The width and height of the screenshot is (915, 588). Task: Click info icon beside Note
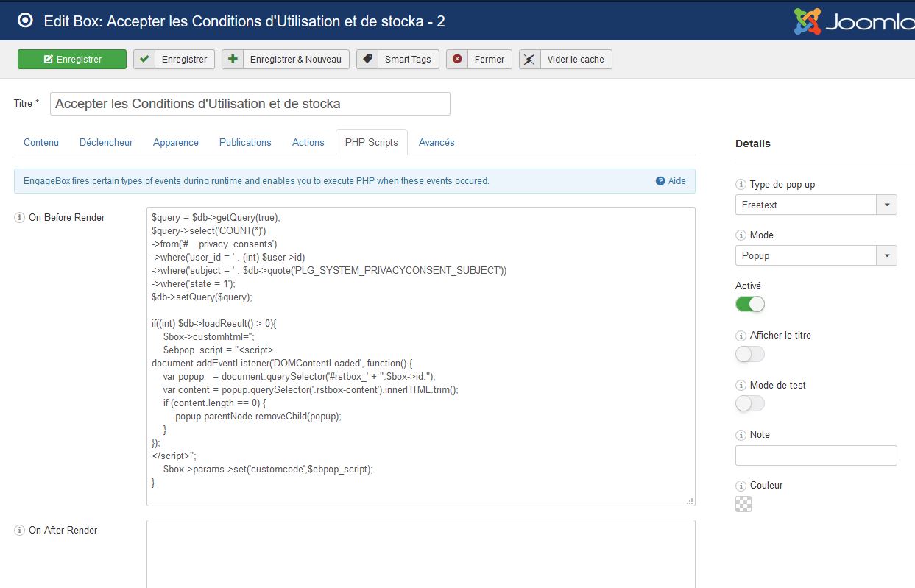point(741,435)
